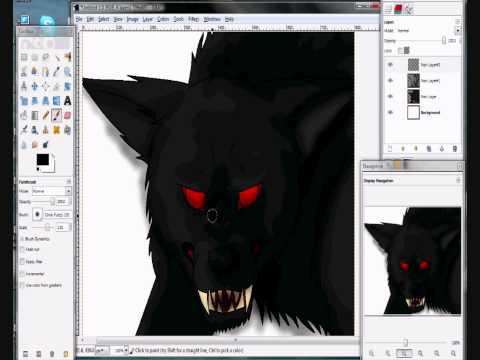Enable the Incremental checkbox

point(22,274)
